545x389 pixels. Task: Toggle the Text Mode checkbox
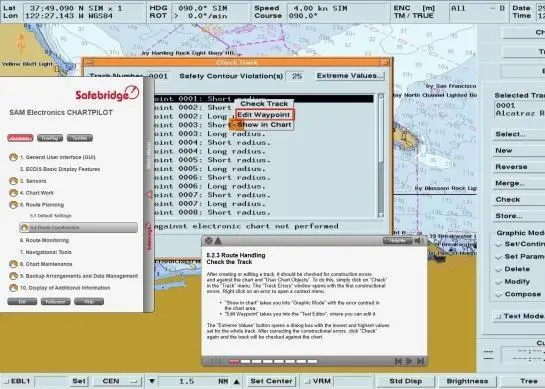click(498, 316)
